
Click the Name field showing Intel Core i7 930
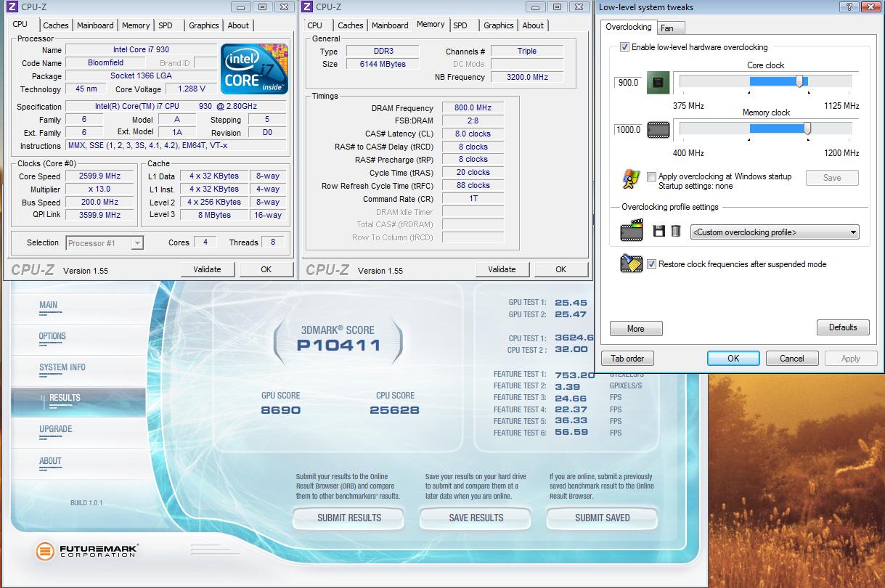(x=141, y=50)
